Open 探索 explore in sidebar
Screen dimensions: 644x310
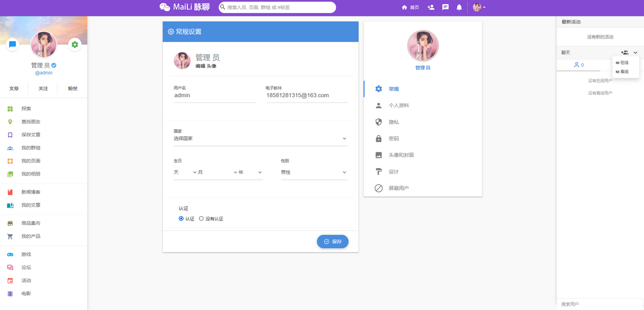click(x=43, y=109)
